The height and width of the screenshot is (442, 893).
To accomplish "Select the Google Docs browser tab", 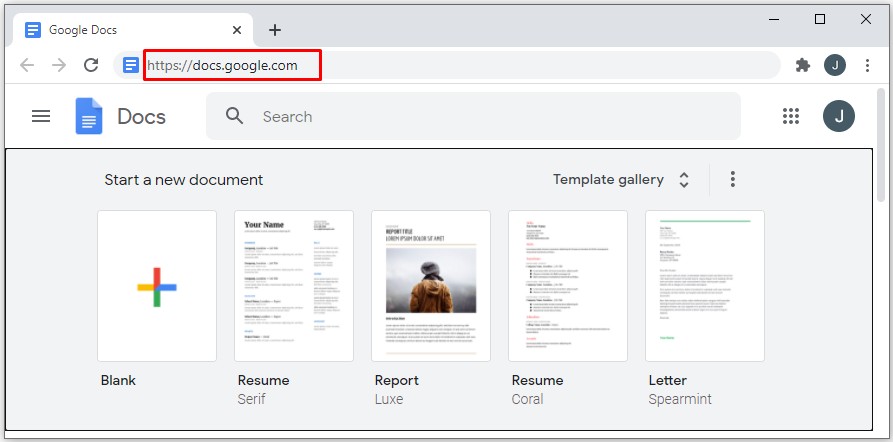I will [x=130, y=29].
